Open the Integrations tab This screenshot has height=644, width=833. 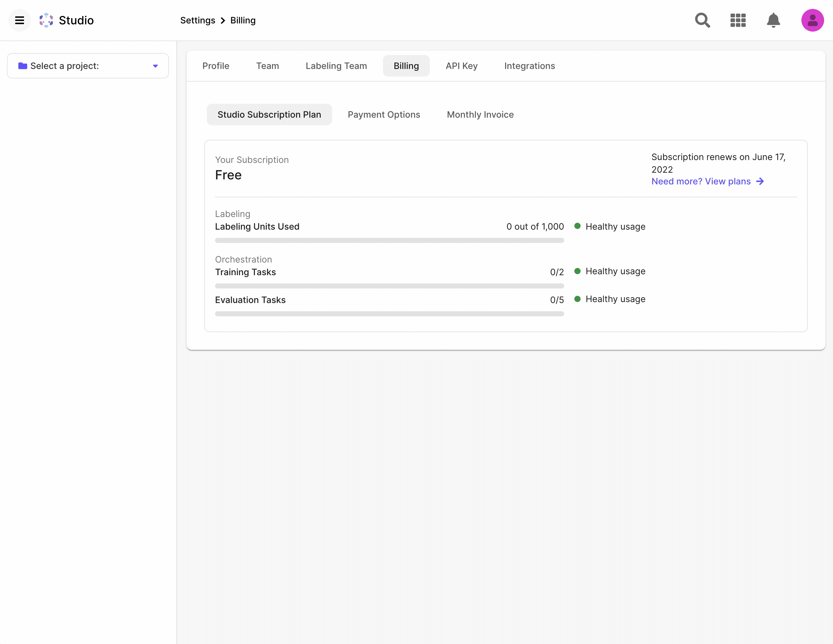pyautogui.click(x=529, y=66)
